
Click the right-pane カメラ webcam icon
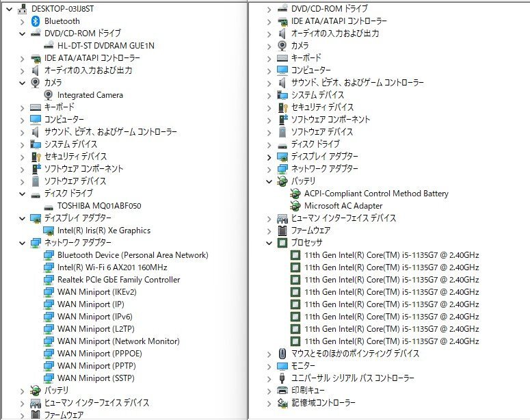tap(282, 45)
